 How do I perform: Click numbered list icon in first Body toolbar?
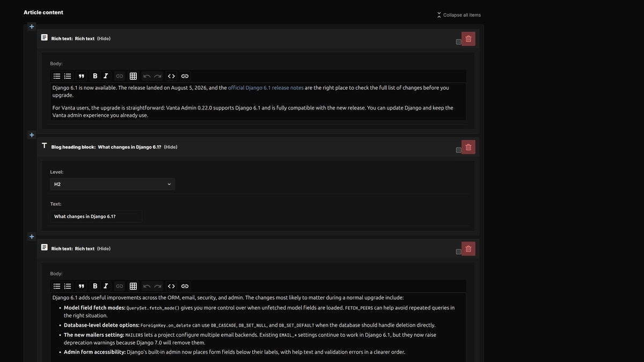68,76
